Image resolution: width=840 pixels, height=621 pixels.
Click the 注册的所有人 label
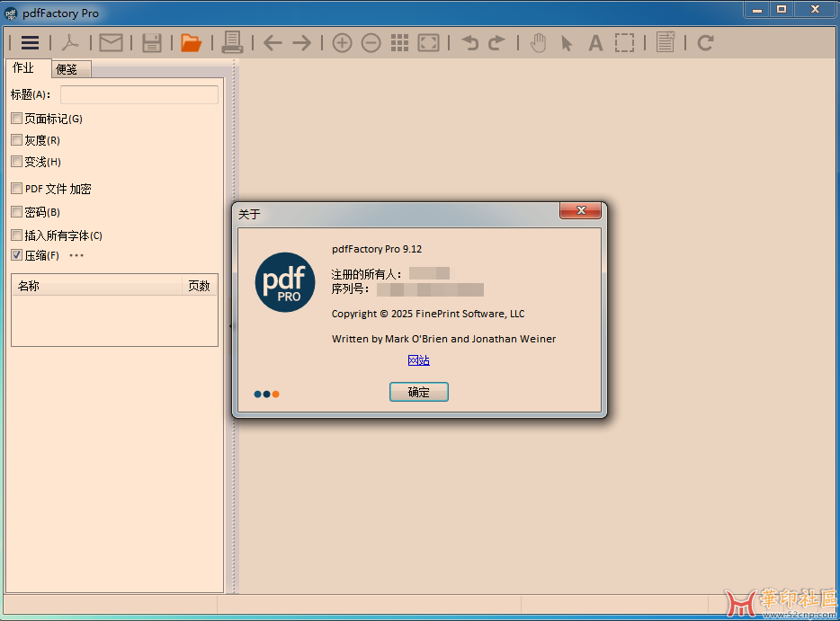[x=366, y=275]
